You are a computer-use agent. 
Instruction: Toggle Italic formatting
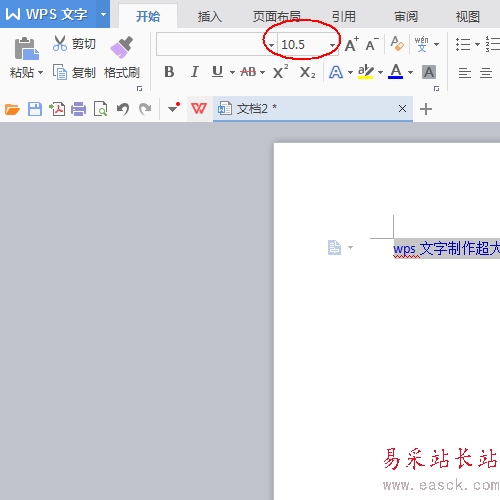(194, 72)
